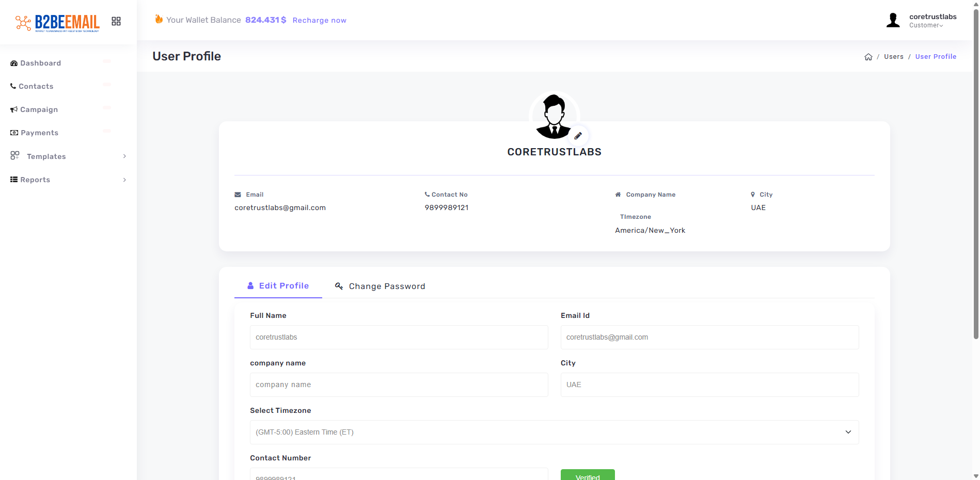Image resolution: width=980 pixels, height=480 pixels.
Task: Click the B2BEEMAIL logo
Action: (x=58, y=22)
